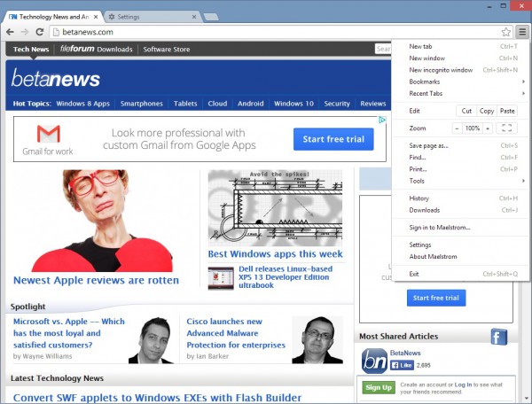Choose Save page as... from menu
532x404 pixels.
click(x=460, y=145)
